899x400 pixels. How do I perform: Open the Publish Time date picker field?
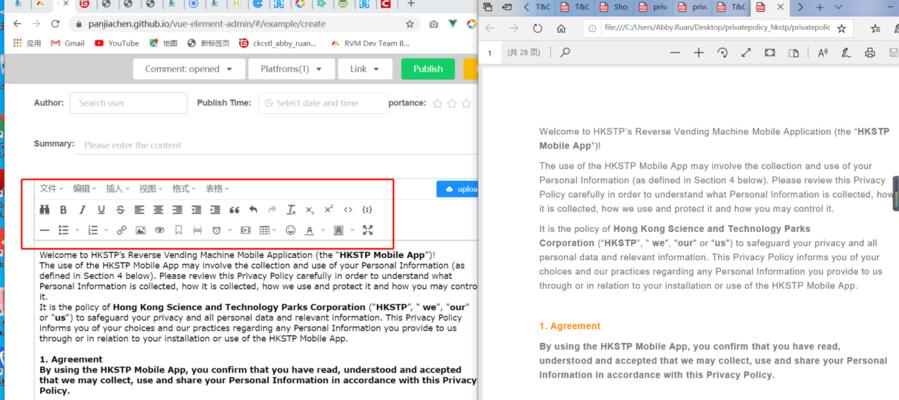(x=323, y=103)
